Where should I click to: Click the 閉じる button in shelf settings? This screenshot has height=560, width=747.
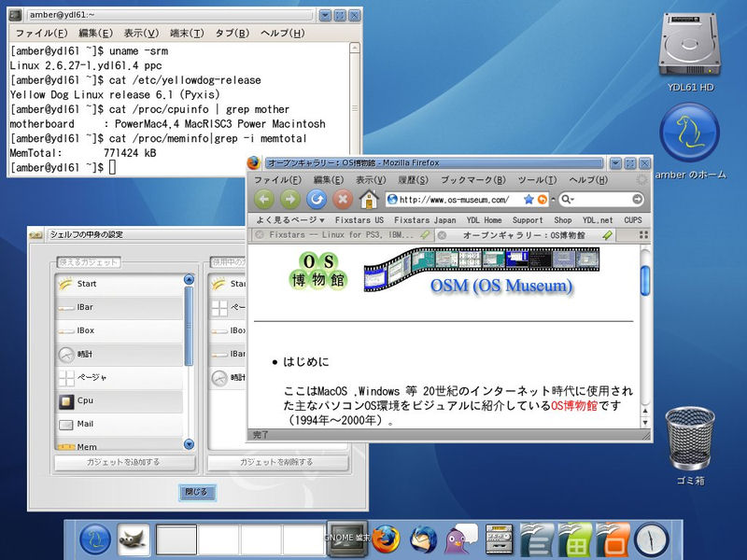[197, 492]
